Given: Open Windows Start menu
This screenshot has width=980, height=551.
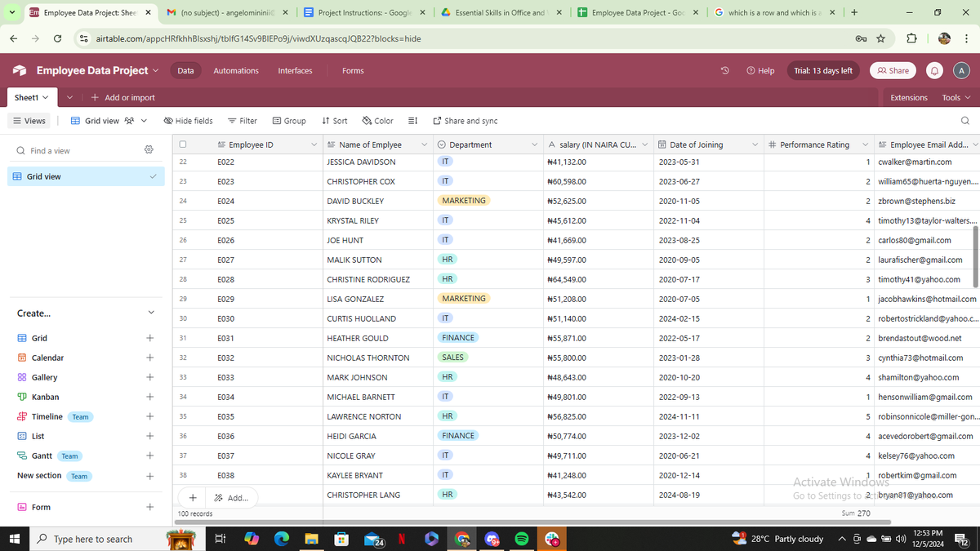Looking at the screenshot, I should point(15,539).
